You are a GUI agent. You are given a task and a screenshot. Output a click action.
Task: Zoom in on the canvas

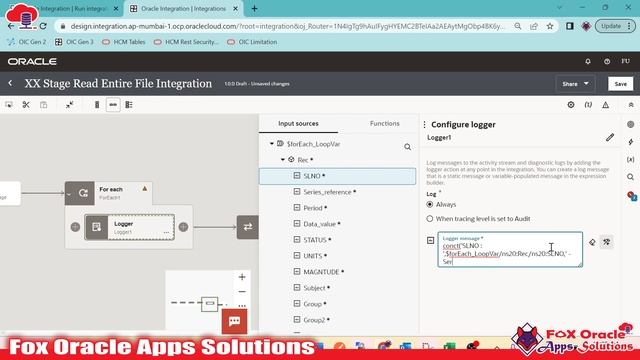pyautogui.click(x=242, y=277)
